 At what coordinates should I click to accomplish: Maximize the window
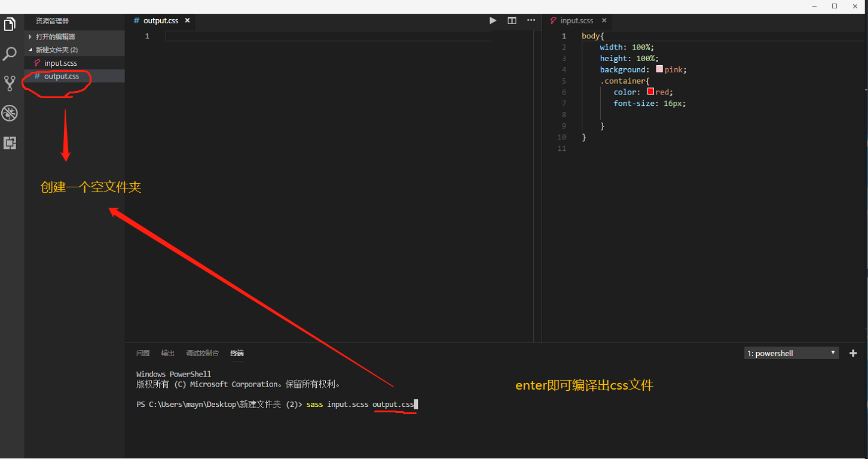coord(835,6)
